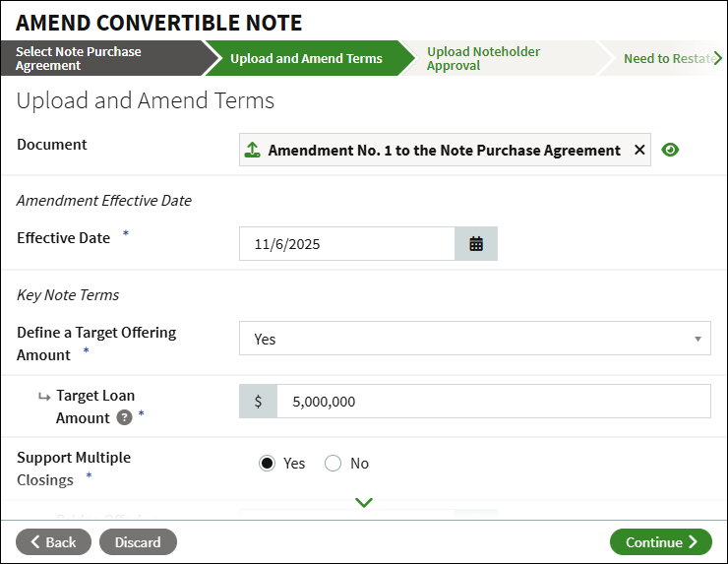Click the Target Loan Amount input field
The image size is (728, 564).
pyautogui.click(x=492, y=402)
